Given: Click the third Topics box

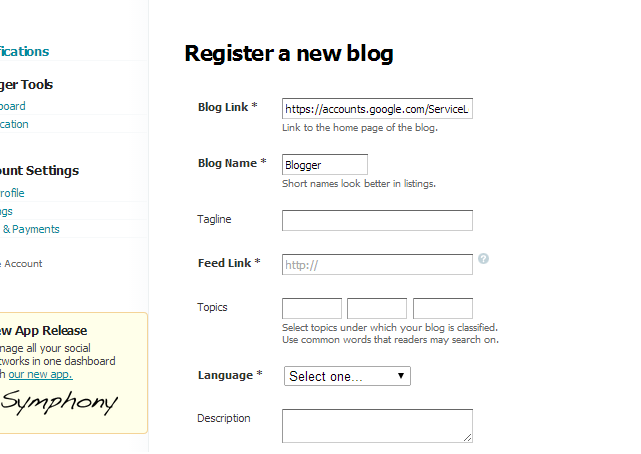Looking at the screenshot, I should (x=442, y=308).
